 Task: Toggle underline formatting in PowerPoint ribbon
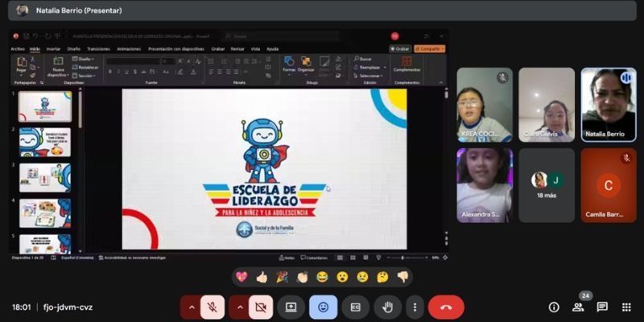click(x=126, y=72)
